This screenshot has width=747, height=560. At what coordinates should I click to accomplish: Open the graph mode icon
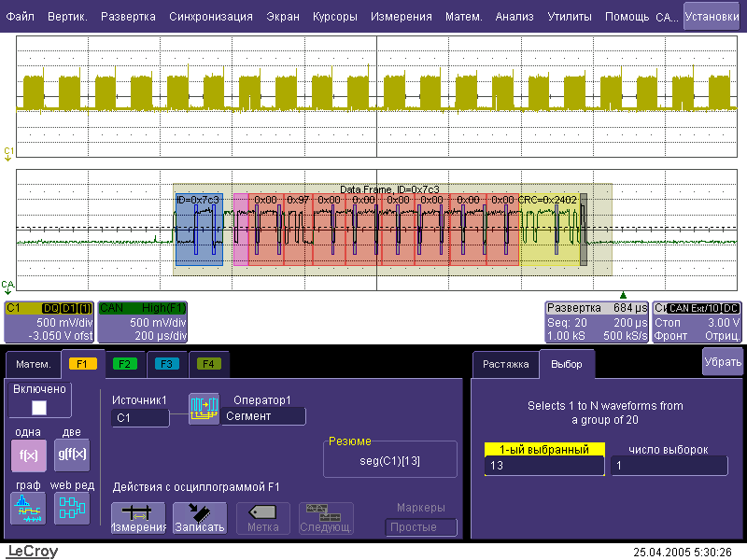26,509
